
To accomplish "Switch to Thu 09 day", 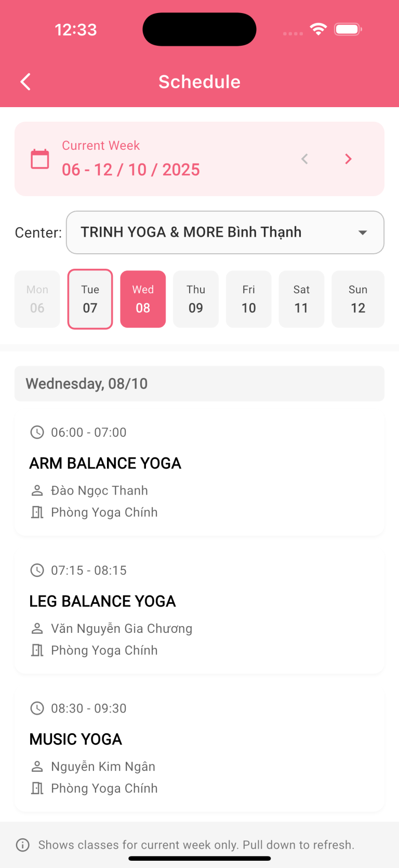I will (196, 299).
